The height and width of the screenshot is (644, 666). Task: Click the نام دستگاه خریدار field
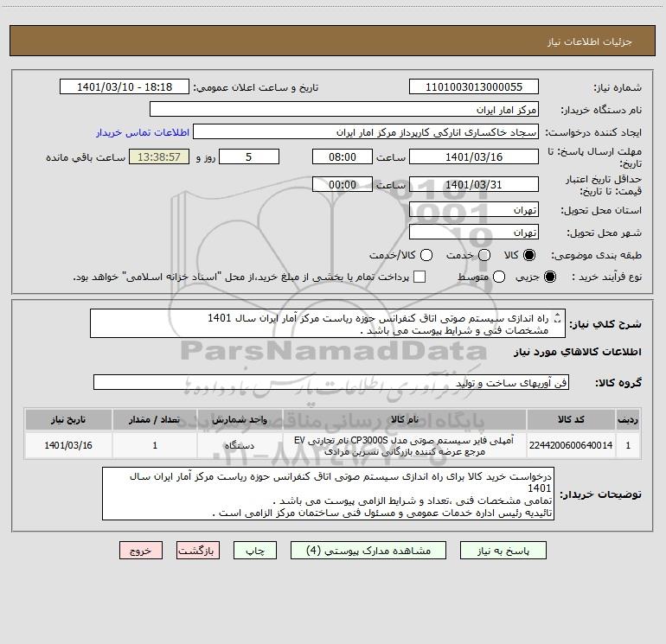pos(344,110)
